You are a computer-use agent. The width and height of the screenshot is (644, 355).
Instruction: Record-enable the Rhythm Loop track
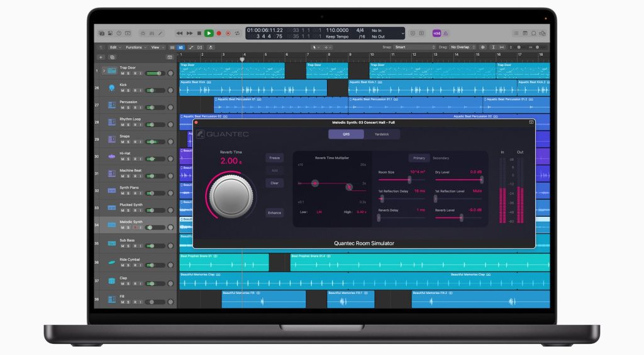click(135, 125)
